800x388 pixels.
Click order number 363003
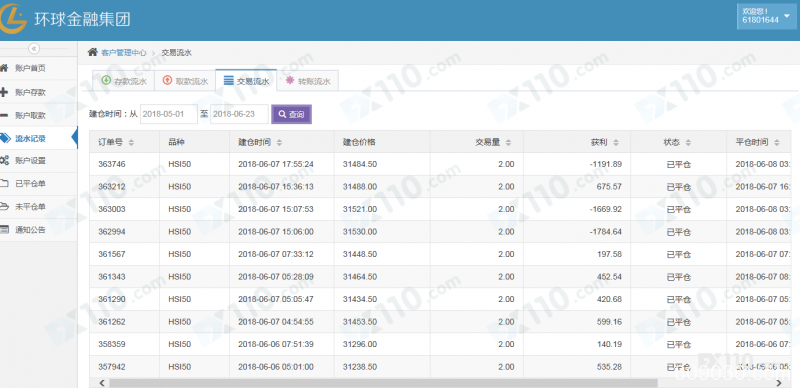[x=111, y=209]
